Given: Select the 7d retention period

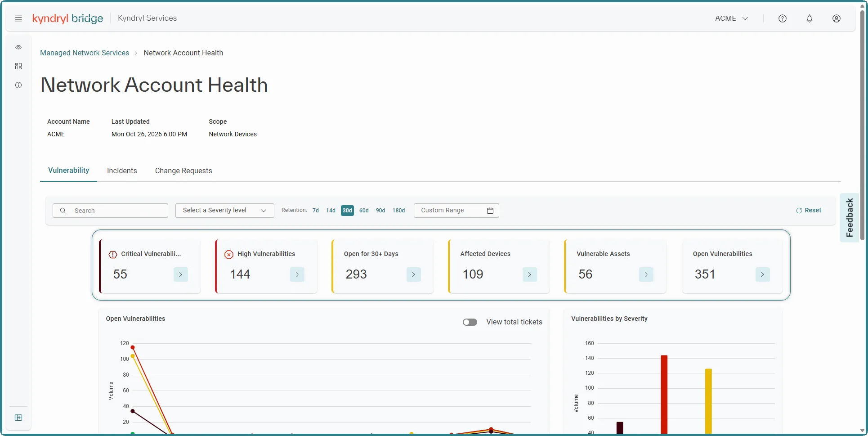Looking at the screenshot, I should [x=316, y=211].
